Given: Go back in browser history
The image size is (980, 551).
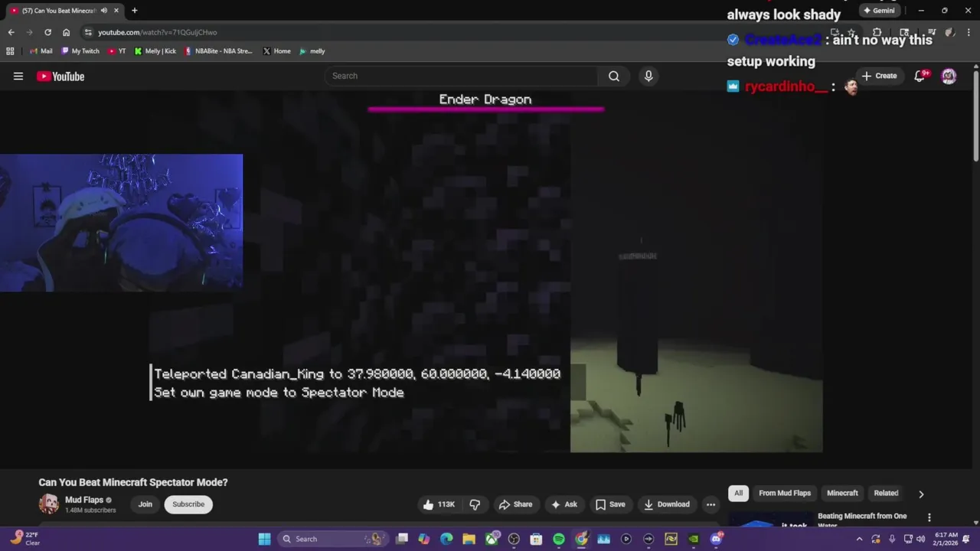Looking at the screenshot, I should pyautogui.click(x=11, y=32).
